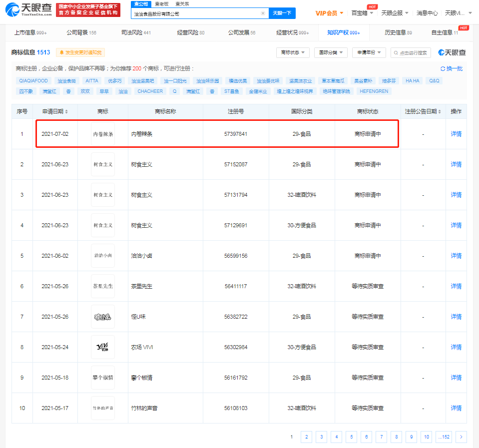Image resolution: width=479 pixels, height=448 pixels.
Task: Open the 申请年份 filter dropdown
Action: pos(369,52)
